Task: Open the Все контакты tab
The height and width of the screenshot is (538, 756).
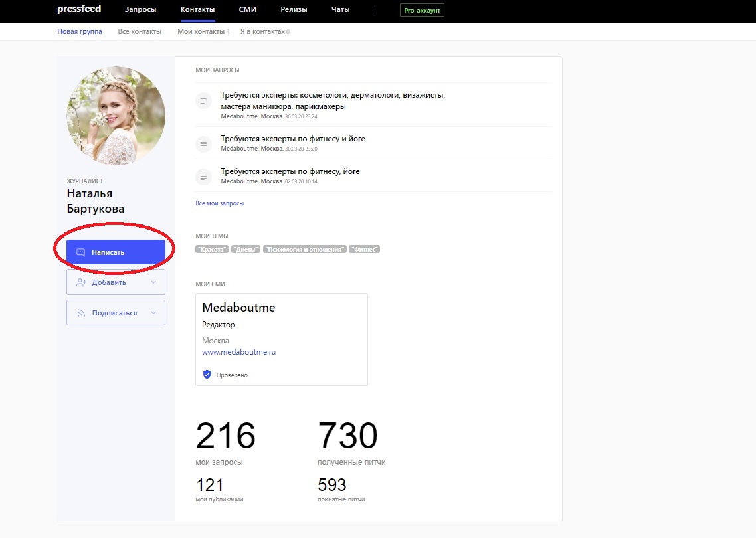Action: pos(140,31)
